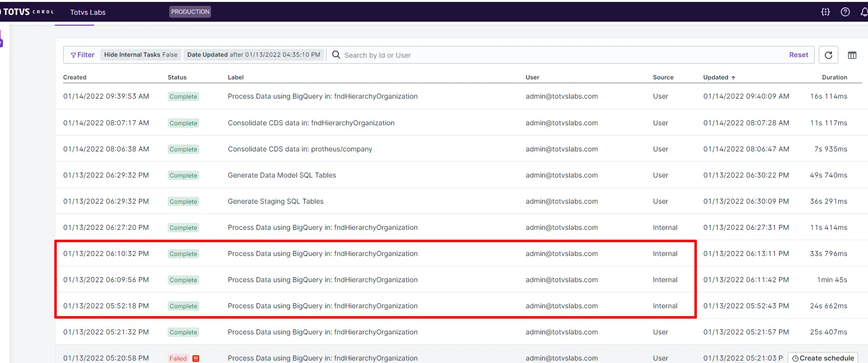Click the search magnifier icon

336,55
